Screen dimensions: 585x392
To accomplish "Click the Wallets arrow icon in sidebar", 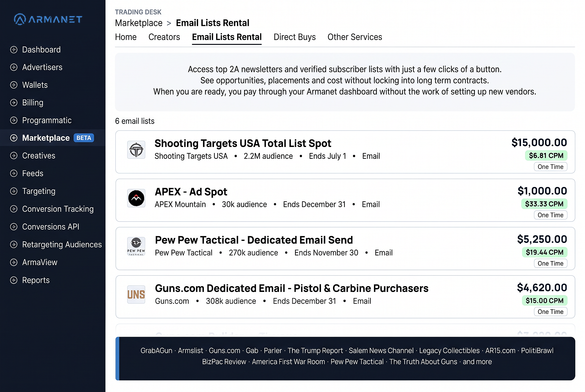I will coord(14,85).
